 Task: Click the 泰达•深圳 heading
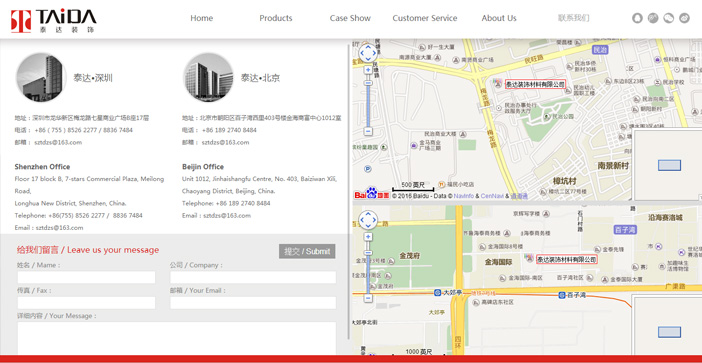pos(93,78)
